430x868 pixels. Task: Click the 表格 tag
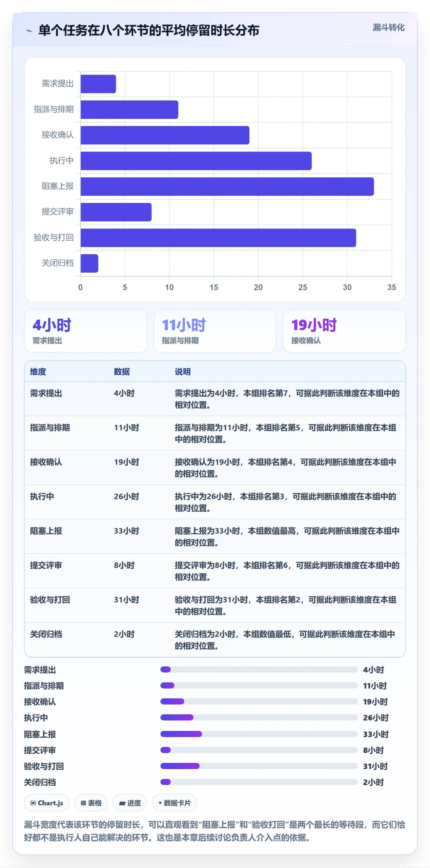pos(91,803)
